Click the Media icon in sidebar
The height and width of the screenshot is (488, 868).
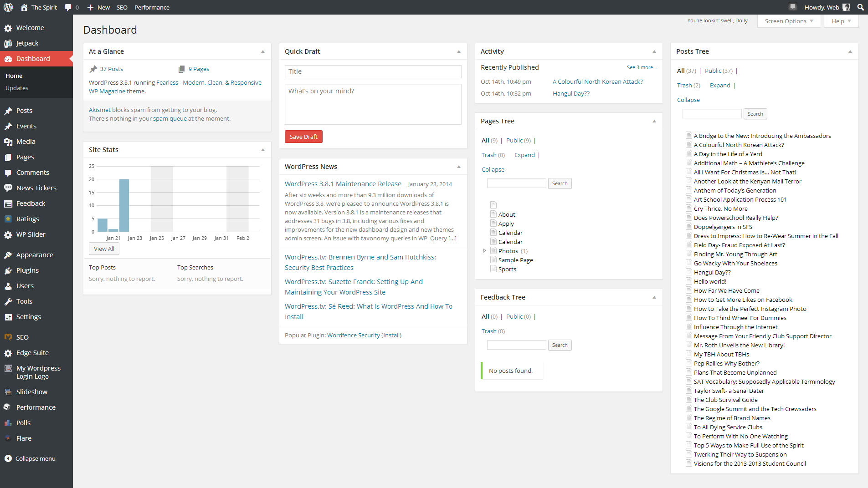pos(8,142)
